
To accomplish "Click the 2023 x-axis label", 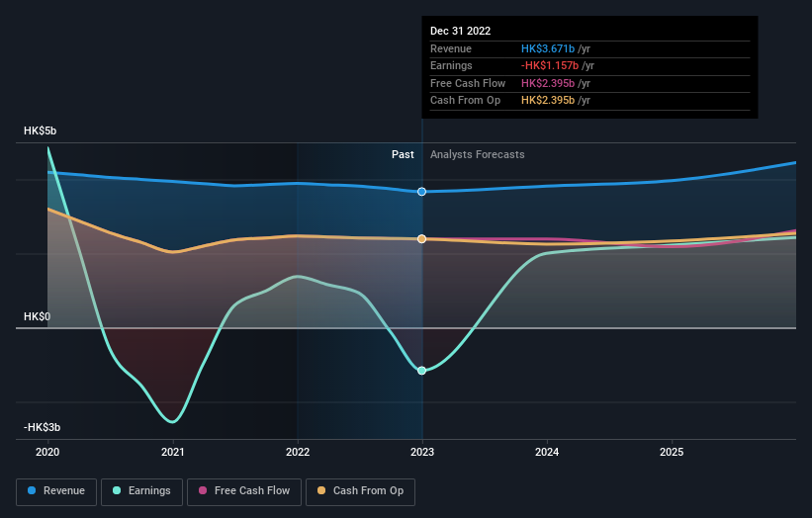I will point(422,453).
